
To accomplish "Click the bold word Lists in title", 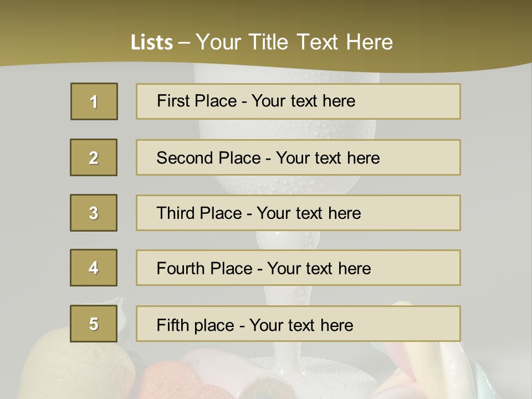I will coord(151,43).
